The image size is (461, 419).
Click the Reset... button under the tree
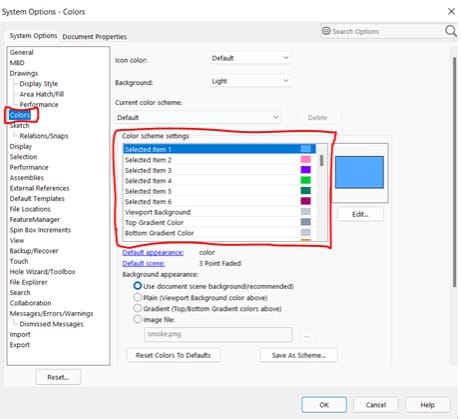pos(58,377)
